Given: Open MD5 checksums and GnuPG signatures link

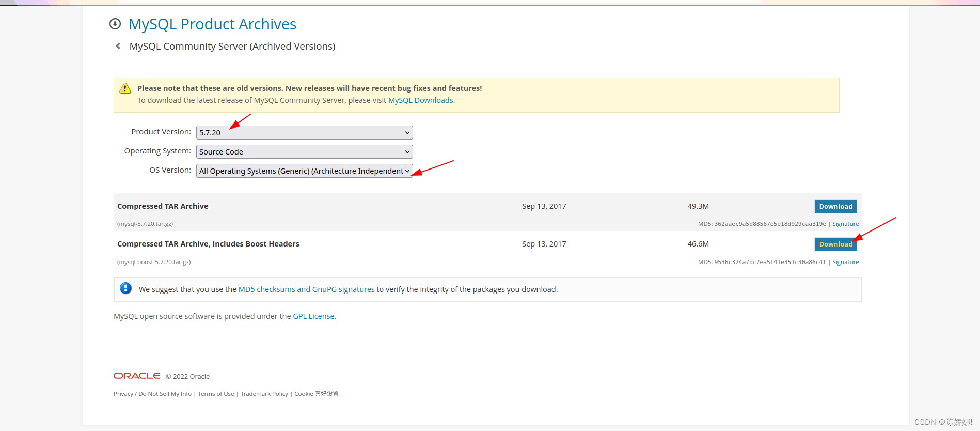Looking at the screenshot, I should (306, 289).
